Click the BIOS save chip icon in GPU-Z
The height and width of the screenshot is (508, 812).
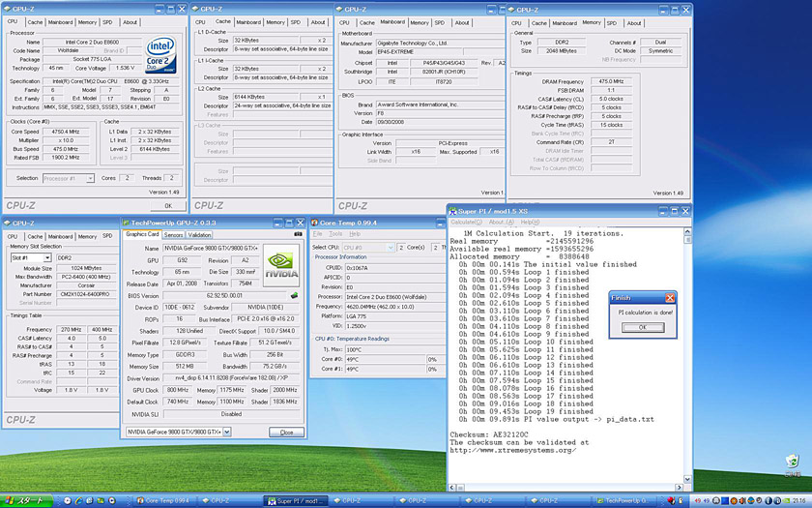click(294, 295)
